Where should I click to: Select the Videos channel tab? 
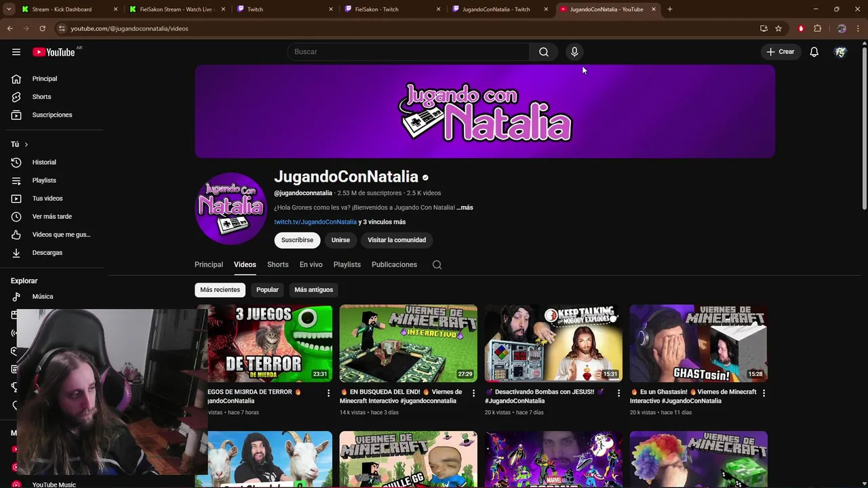(x=245, y=264)
